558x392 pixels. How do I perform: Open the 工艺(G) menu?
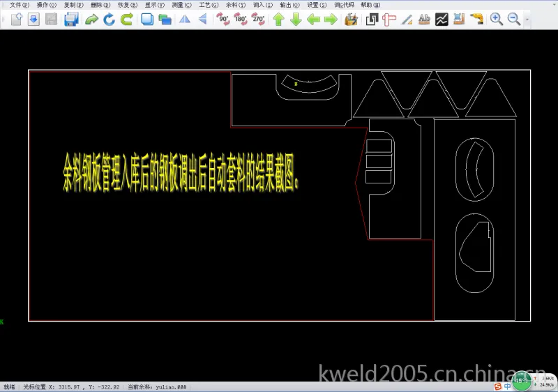209,5
